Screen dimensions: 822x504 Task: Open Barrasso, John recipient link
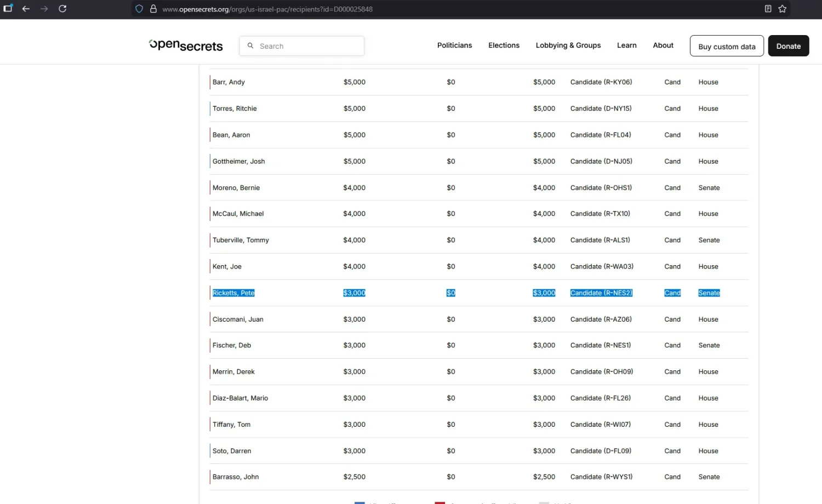236,477
